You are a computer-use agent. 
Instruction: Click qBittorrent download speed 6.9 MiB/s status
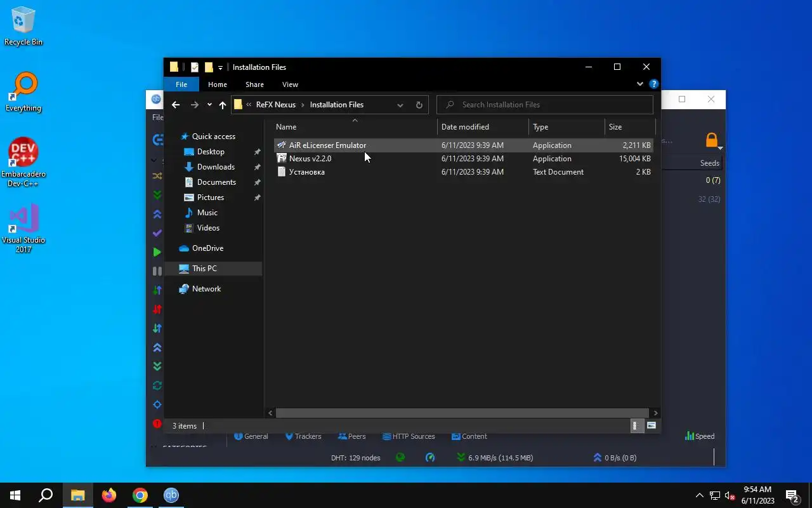pos(495,457)
